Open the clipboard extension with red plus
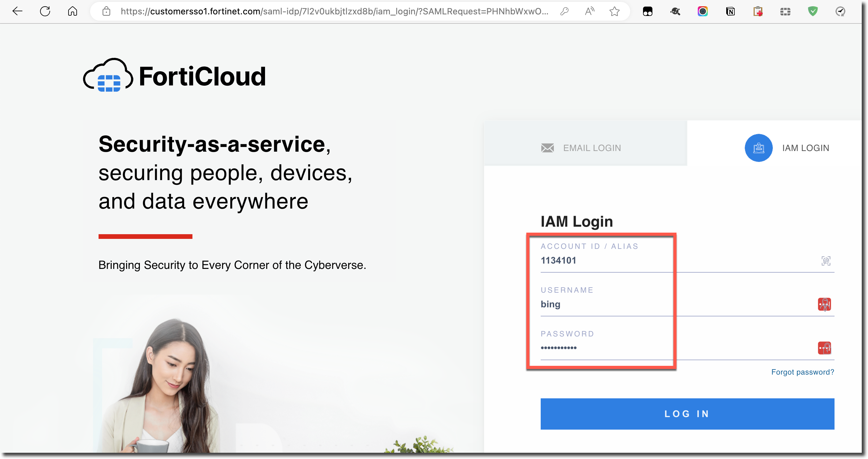This screenshot has width=868, height=459. pos(758,12)
